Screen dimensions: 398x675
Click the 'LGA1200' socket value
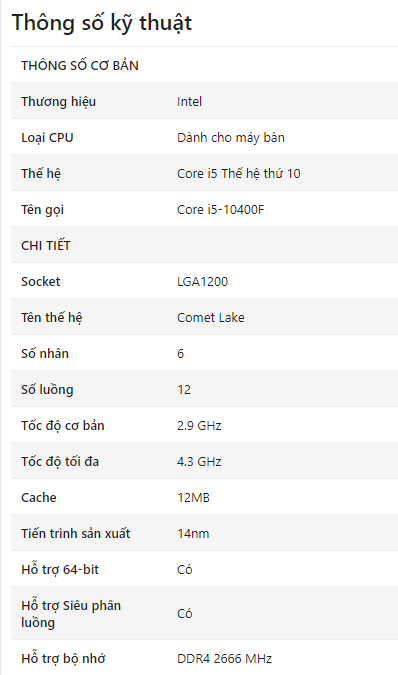pos(202,282)
